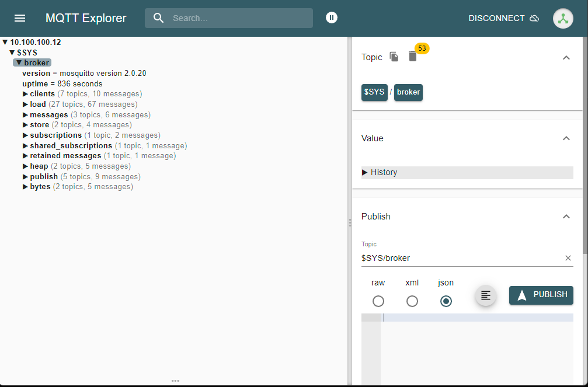Expand the load topic
Image resolution: width=588 pixels, height=387 pixels.
pos(25,104)
